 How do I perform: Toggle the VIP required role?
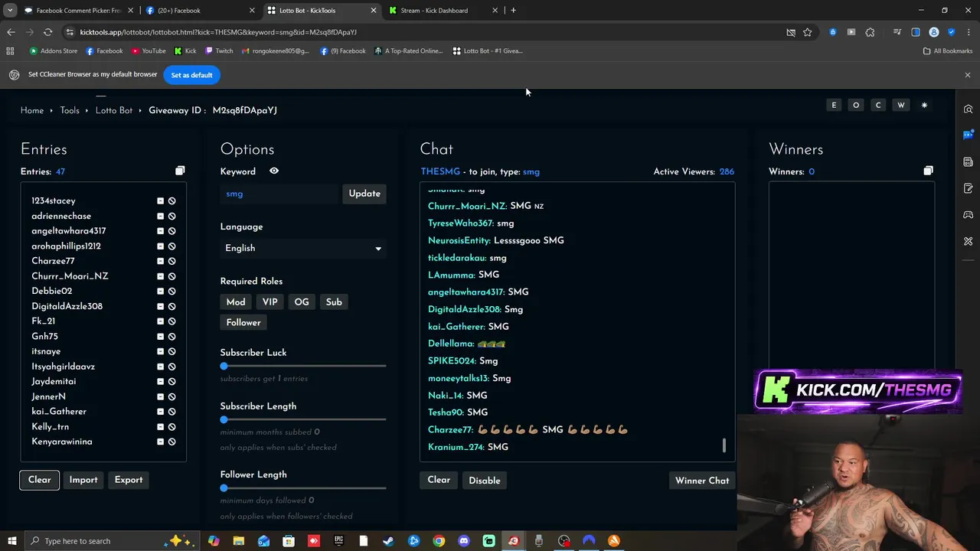click(269, 302)
